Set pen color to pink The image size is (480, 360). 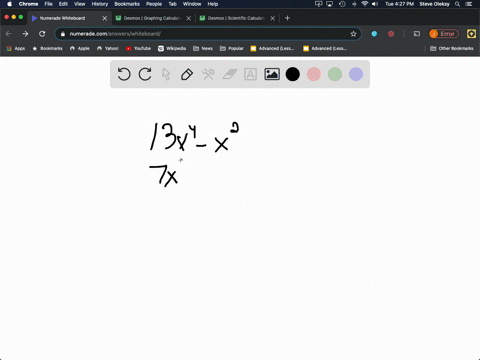pyautogui.click(x=314, y=74)
